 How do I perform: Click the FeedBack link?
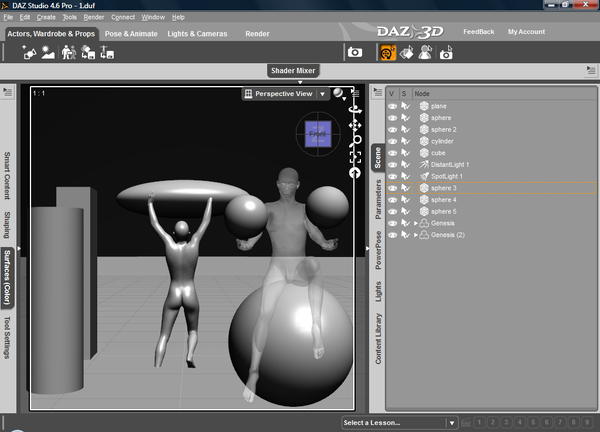pos(479,32)
